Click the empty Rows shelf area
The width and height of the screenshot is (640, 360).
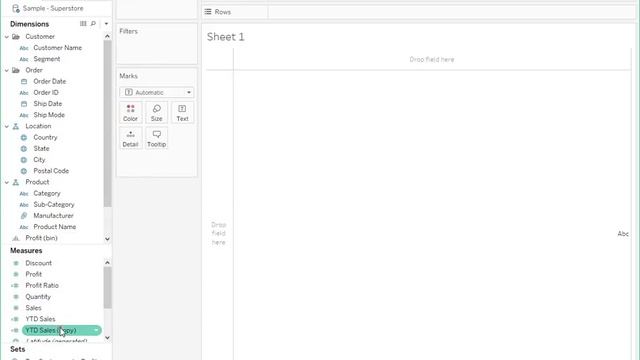pyautogui.click(x=451, y=12)
